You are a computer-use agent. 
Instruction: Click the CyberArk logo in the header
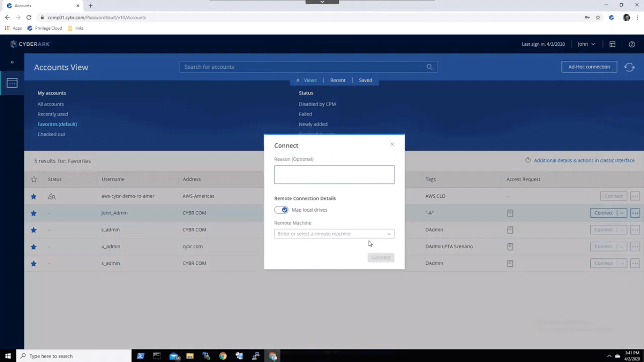pyautogui.click(x=30, y=44)
